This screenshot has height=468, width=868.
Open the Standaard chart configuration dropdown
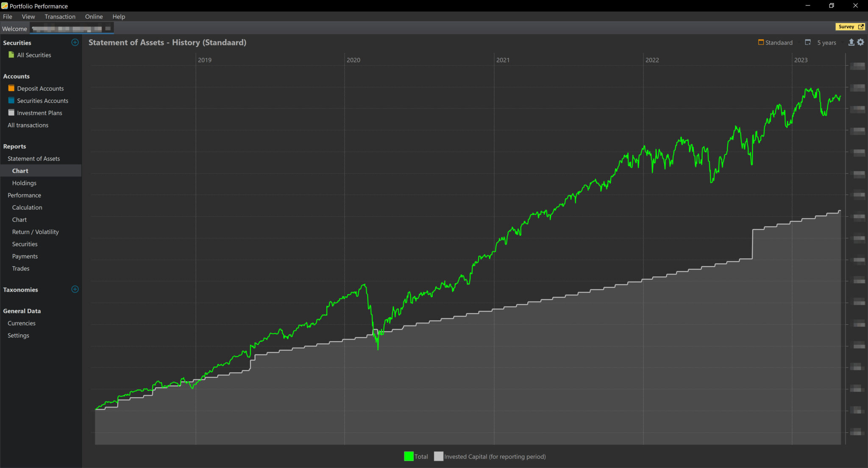(x=779, y=42)
